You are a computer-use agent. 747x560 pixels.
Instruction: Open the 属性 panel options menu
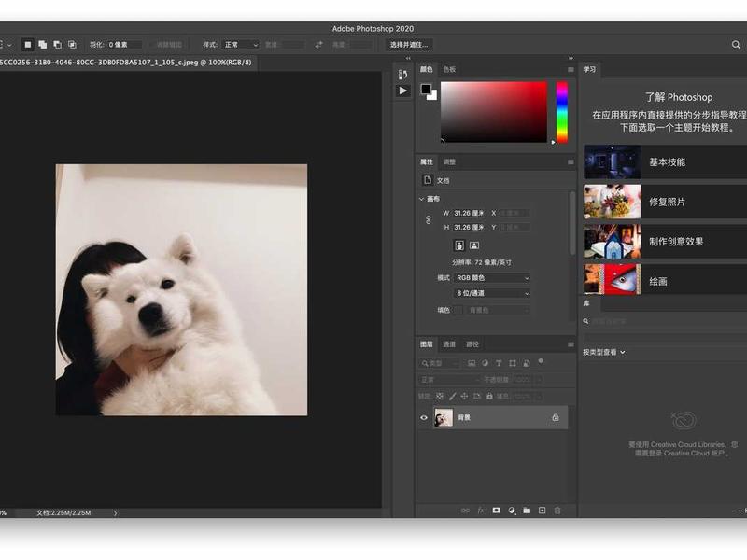[x=571, y=161]
